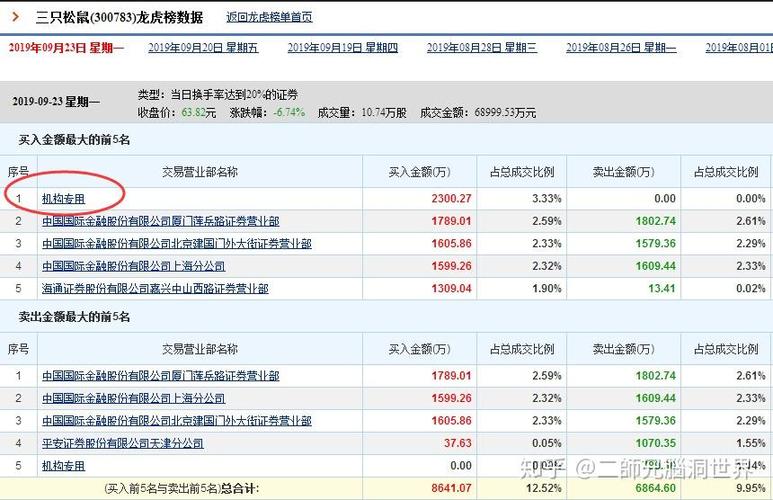Click the 0.02% ratio cell

[751, 288]
